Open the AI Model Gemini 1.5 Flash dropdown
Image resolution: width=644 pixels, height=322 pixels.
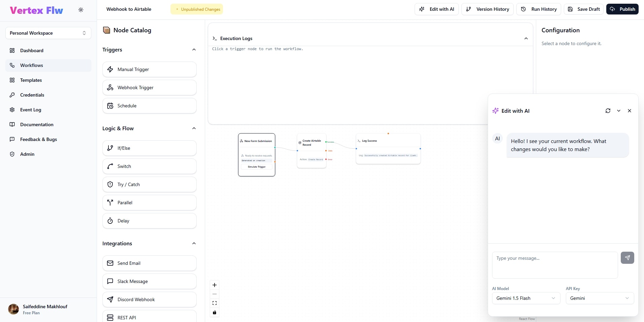click(x=526, y=298)
